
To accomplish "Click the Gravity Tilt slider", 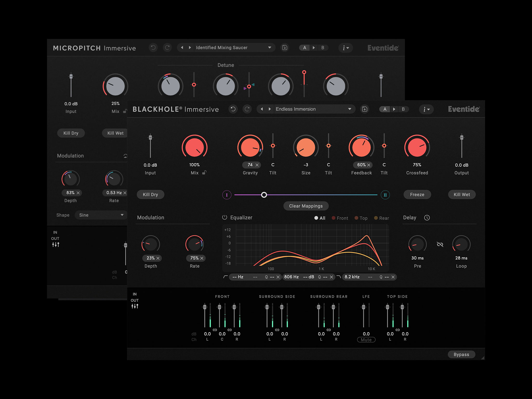I will click(x=273, y=146).
